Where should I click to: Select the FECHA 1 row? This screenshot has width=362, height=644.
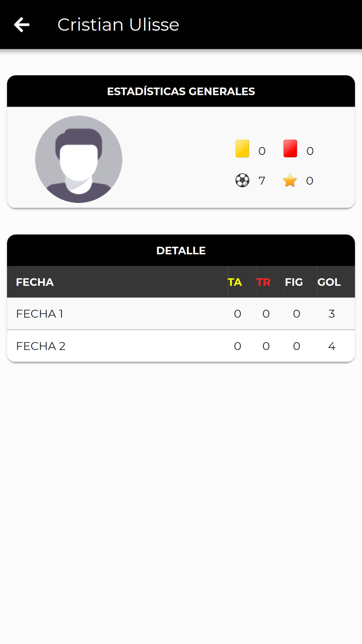tap(181, 314)
